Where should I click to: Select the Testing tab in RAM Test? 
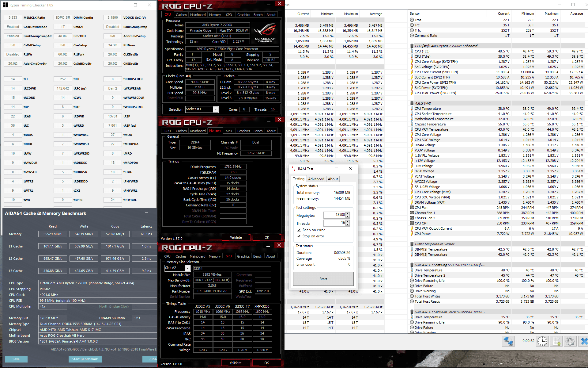point(299,179)
